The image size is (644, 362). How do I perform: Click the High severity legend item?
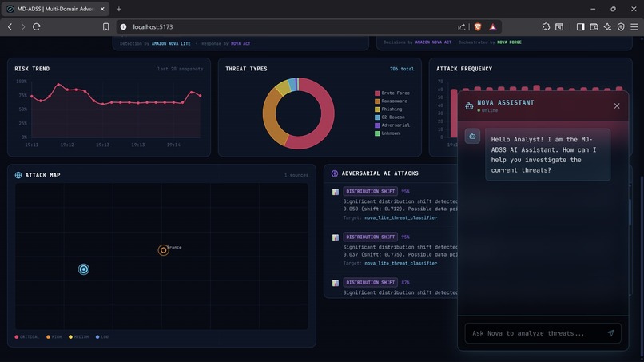54,337
